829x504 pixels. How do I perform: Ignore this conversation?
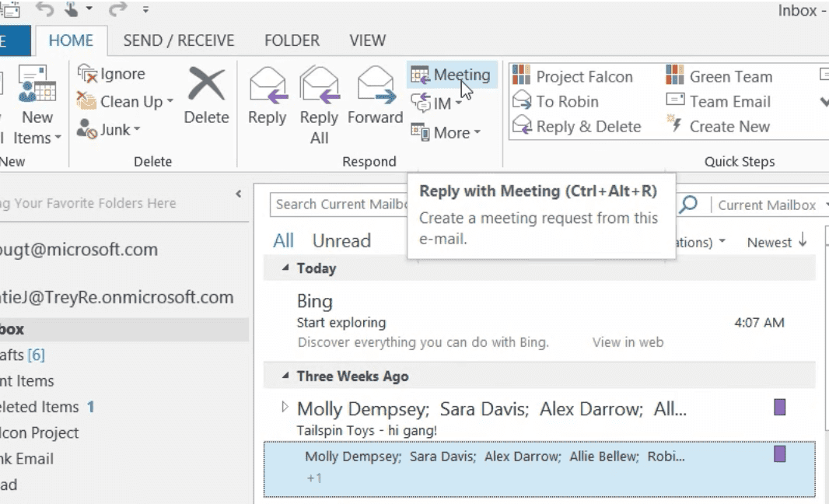click(x=112, y=74)
